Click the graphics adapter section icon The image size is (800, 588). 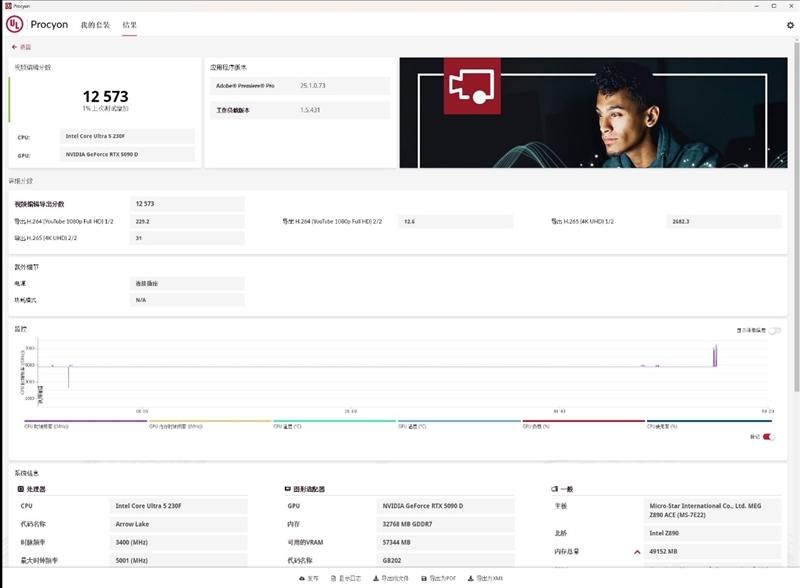pos(288,489)
